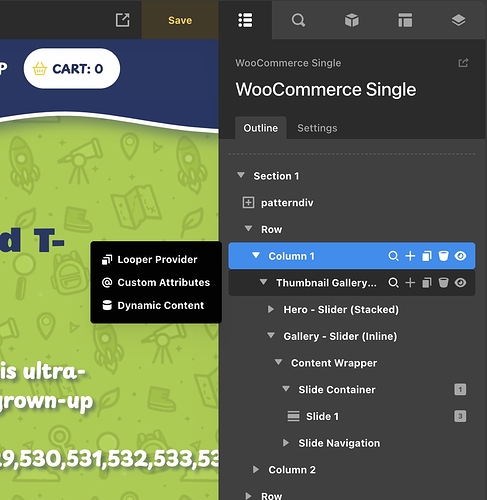The width and height of the screenshot is (487, 500).
Task: Click the external preview icon beside Save
Action: click(x=122, y=20)
